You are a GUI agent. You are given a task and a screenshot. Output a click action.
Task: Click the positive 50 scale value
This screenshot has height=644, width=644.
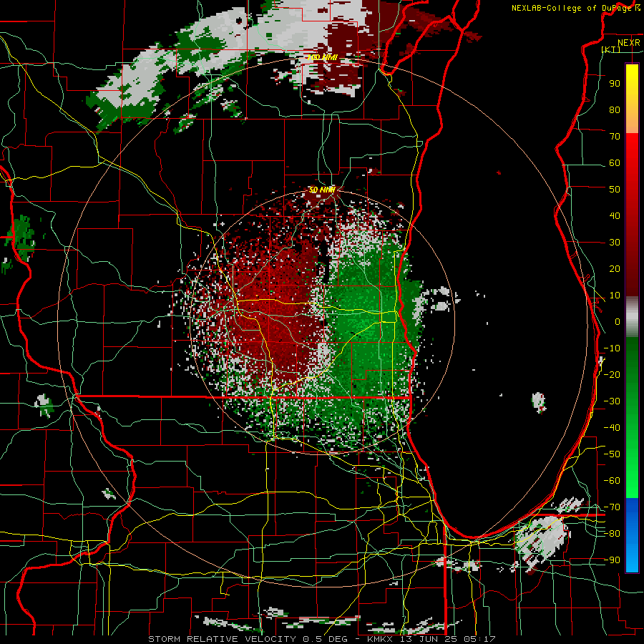[615, 190]
